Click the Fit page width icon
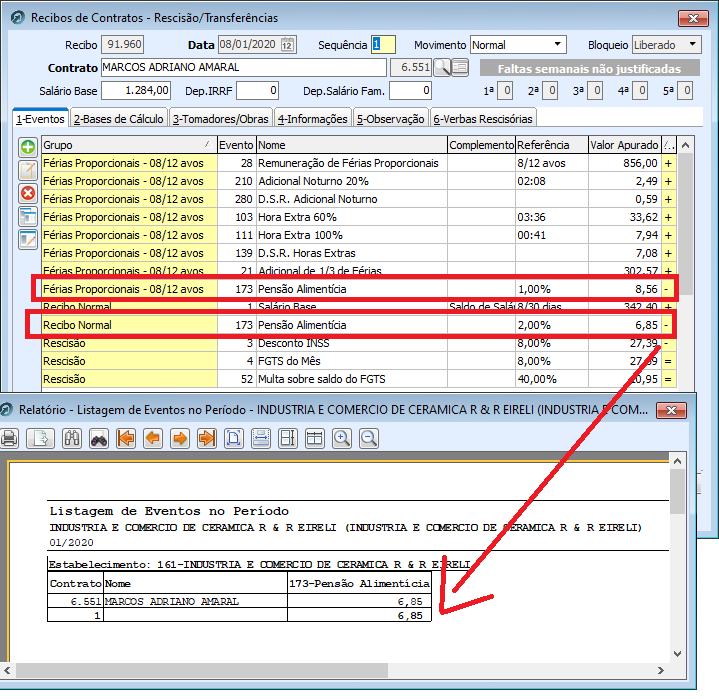Viewport: 719px width, 699px height. (261, 438)
